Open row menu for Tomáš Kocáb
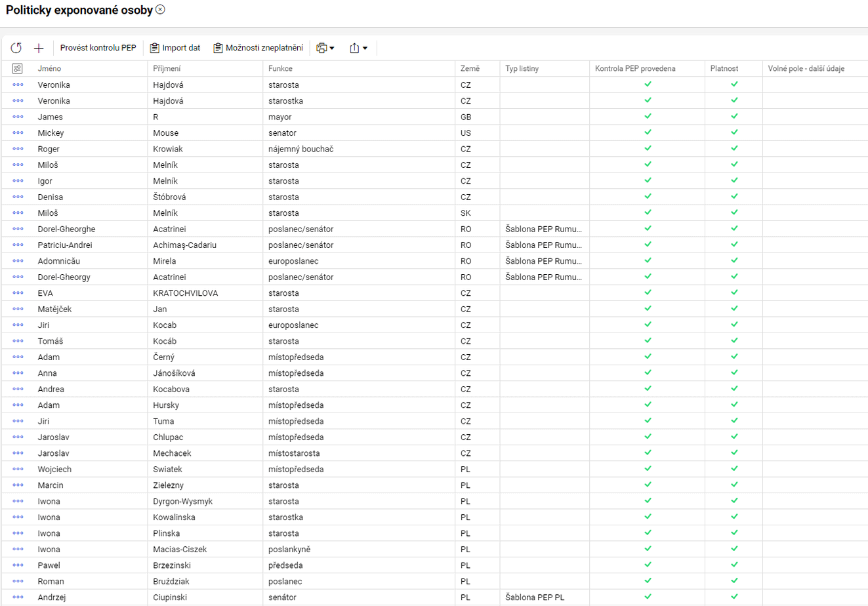The image size is (868, 606). pyautogui.click(x=18, y=341)
